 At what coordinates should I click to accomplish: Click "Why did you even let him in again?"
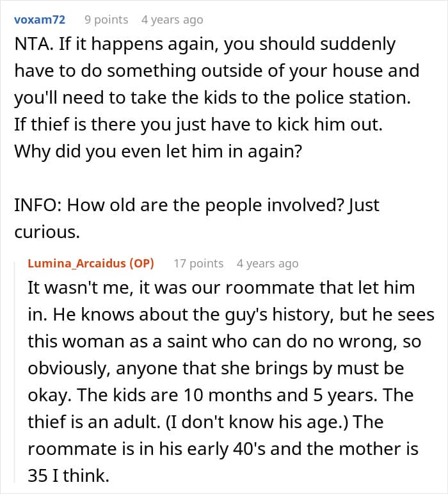click(158, 152)
